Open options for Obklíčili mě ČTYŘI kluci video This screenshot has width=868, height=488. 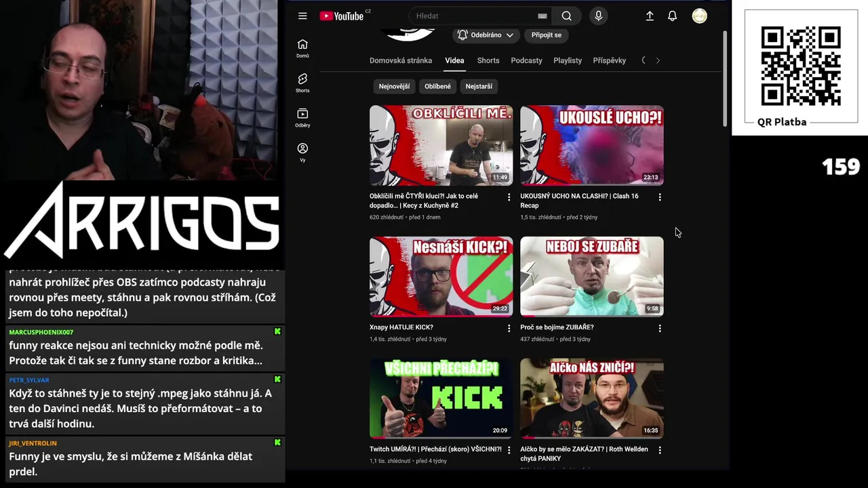(x=509, y=197)
